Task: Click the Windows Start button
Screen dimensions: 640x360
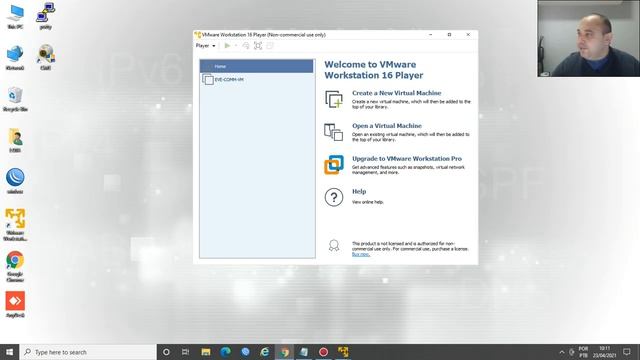Action: point(9,352)
